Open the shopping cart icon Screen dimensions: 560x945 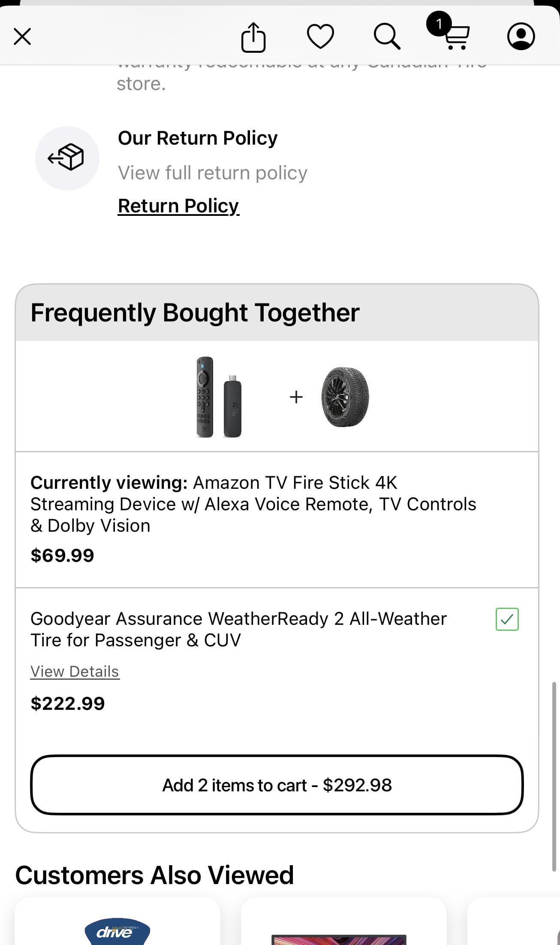pyautogui.click(x=457, y=38)
